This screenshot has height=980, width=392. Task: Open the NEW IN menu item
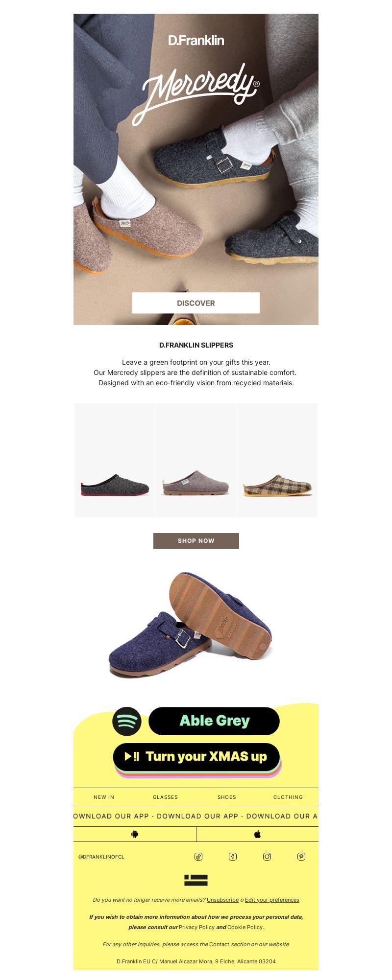(104, 797)
